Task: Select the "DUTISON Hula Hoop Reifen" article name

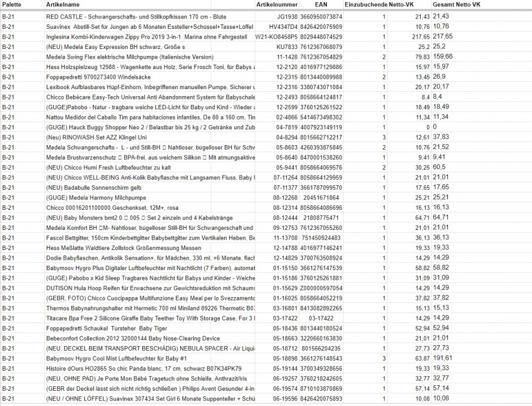Action: (151, 288)
